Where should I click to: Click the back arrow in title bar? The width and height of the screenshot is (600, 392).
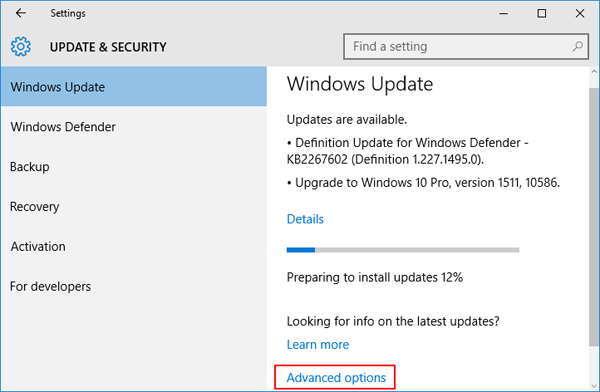coord(21,13)
